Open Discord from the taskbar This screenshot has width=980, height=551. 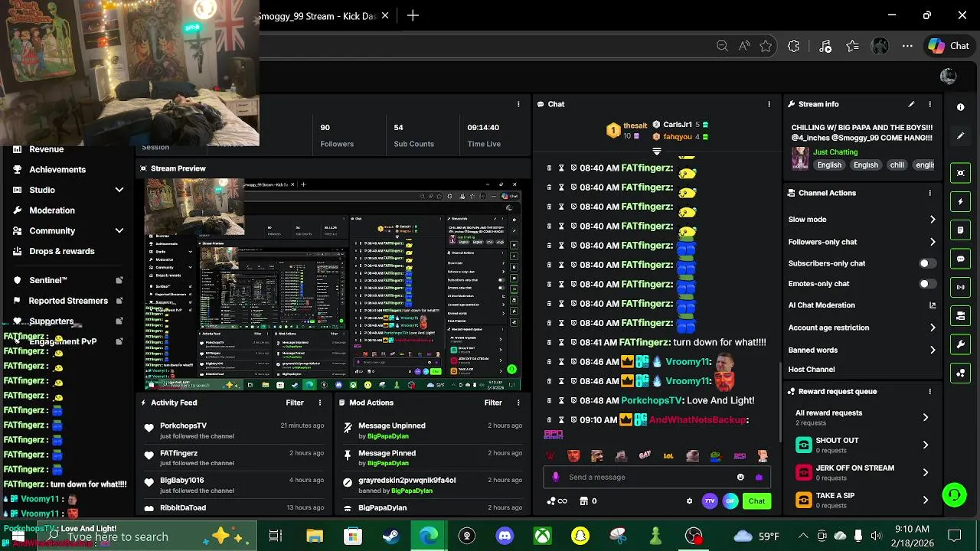point(505,536)
